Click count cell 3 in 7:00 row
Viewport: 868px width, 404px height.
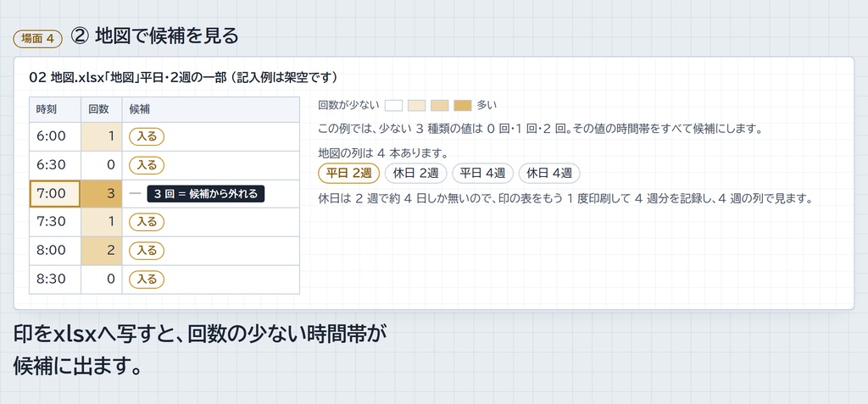click(x=102, y=194)
